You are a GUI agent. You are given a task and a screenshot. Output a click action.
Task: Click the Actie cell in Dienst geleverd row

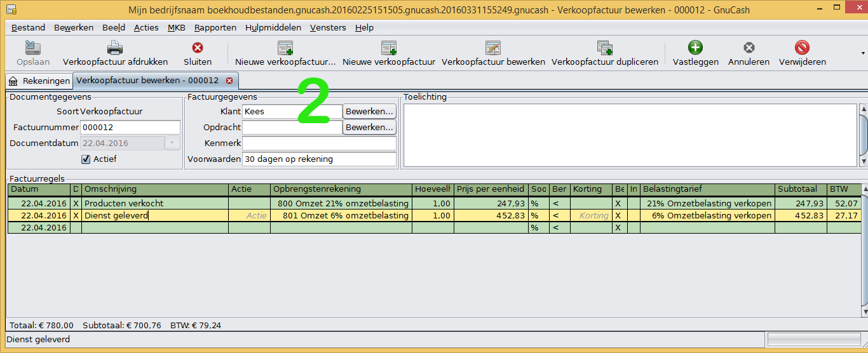coord(249,215)
